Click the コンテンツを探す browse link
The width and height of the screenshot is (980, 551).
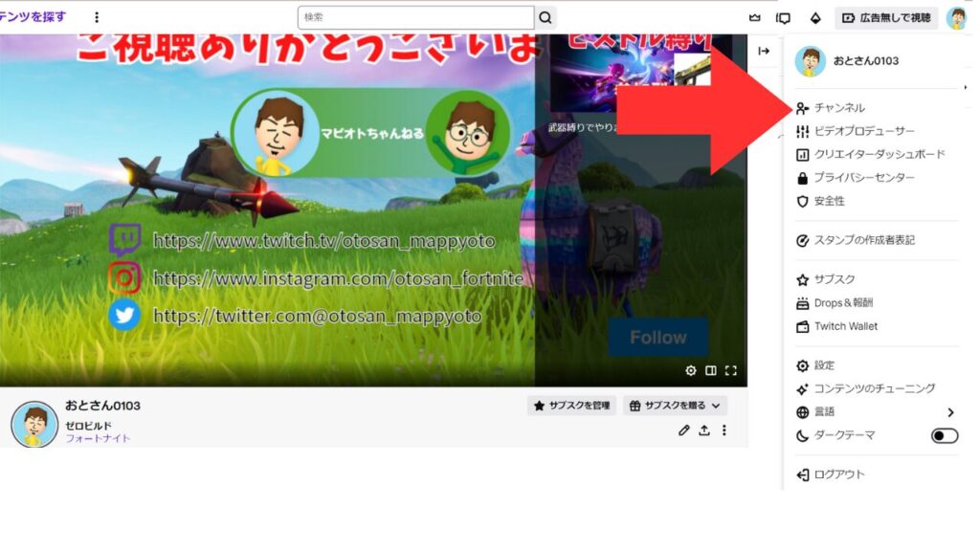pyautogui.click(x=32, y=17)
